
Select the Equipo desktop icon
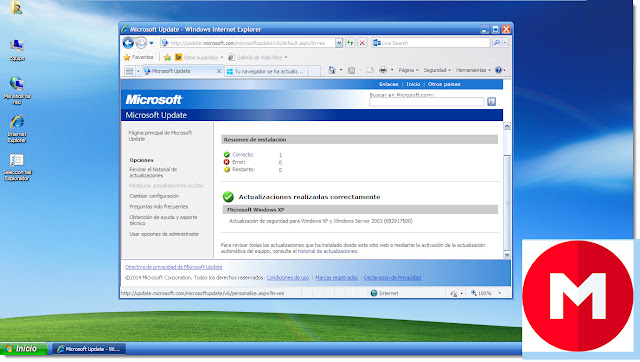click(17, 50)
